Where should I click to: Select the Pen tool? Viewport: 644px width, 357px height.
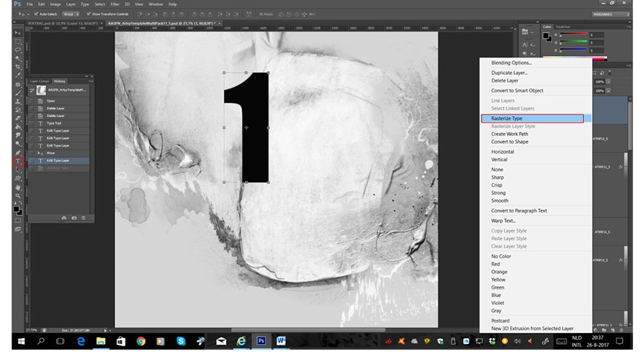coord(18,153)
